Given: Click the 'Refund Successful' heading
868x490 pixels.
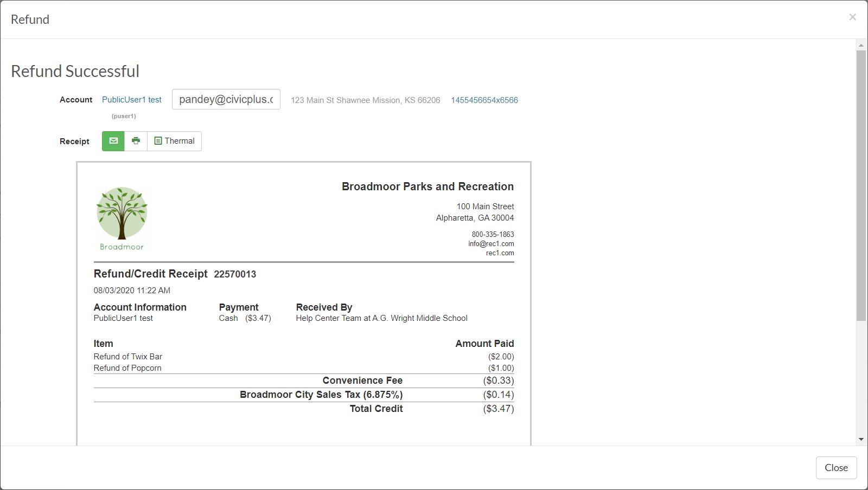Looking at the screenshot, I should pyautogui.click(x=75, y=71).
